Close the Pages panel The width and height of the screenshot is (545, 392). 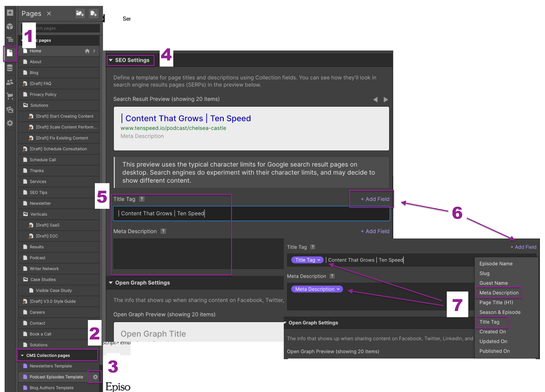[49, 14]
